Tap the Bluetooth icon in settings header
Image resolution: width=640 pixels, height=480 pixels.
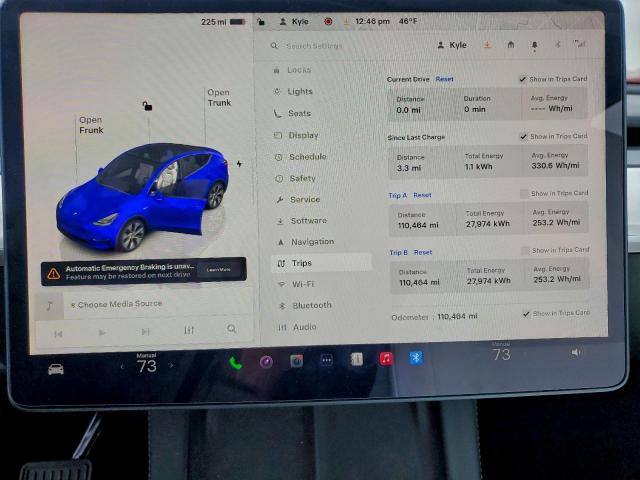point(558,44)
